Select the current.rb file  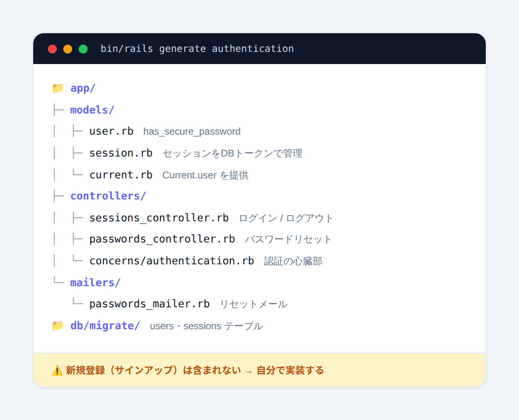121,175
